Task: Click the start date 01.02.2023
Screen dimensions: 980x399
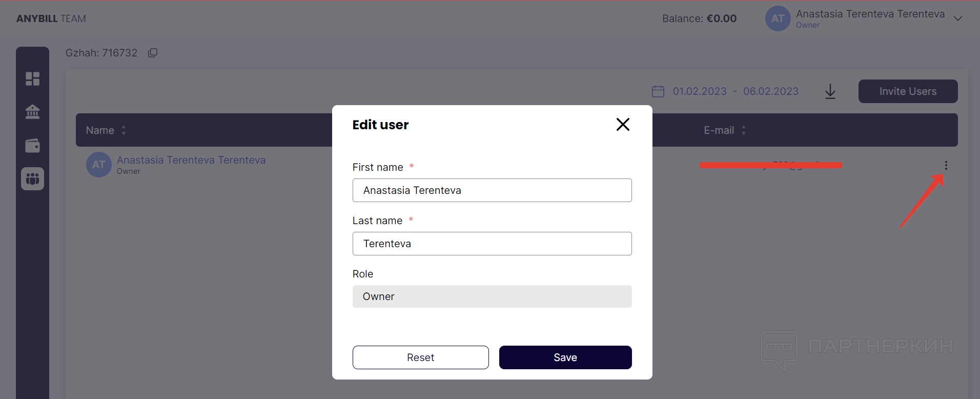Action: tap(700, 91)
